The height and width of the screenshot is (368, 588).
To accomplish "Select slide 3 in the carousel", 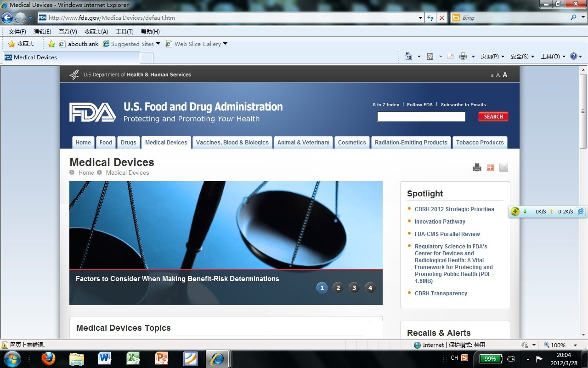I will [354, 288].
